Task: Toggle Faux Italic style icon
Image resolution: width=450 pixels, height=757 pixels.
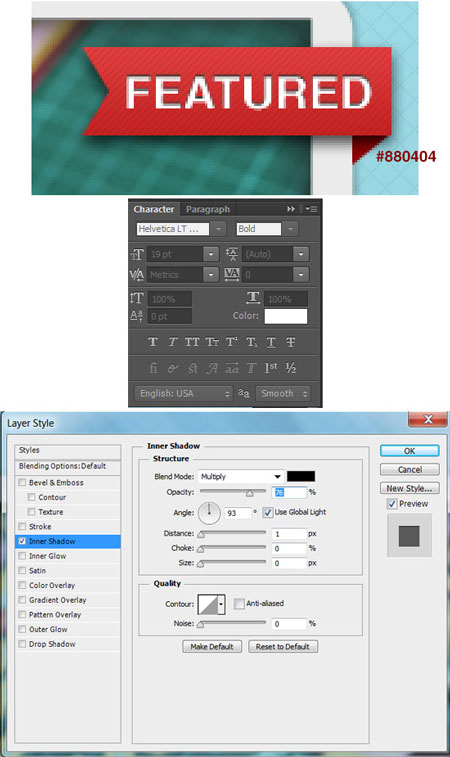Action: (x=172, y=342)
